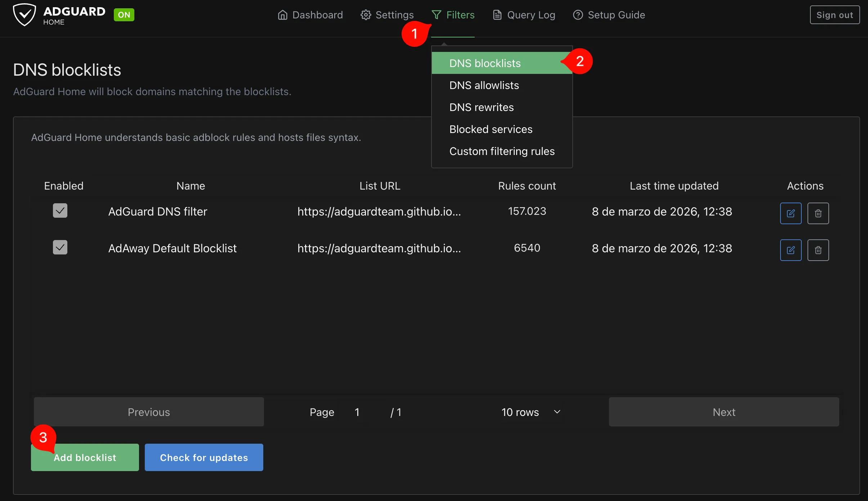Delete the AdGuard DNS filter entry
Image resolution: width=868 pixels, height=501 pixels.
pos(818,213)
